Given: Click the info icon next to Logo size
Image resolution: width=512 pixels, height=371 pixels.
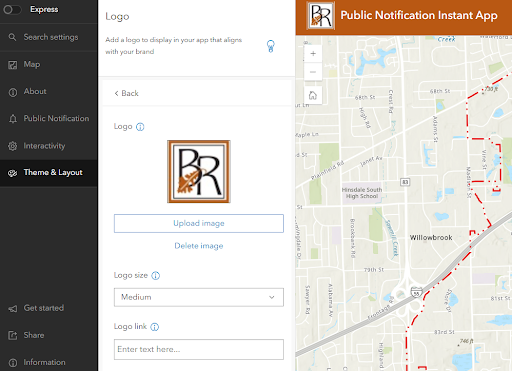Looking at the screenshot, I should click(x=156, y=276).
